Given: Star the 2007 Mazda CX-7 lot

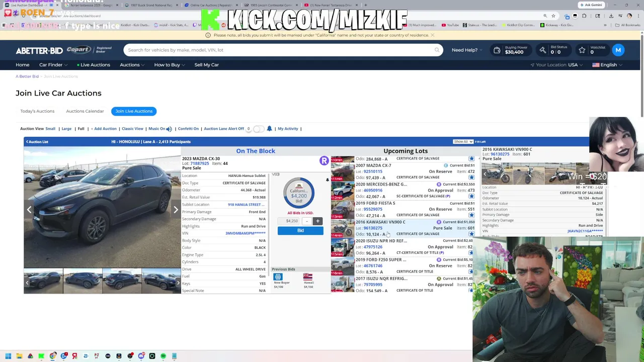Looking at the screenshot, I should coord(471,177).
